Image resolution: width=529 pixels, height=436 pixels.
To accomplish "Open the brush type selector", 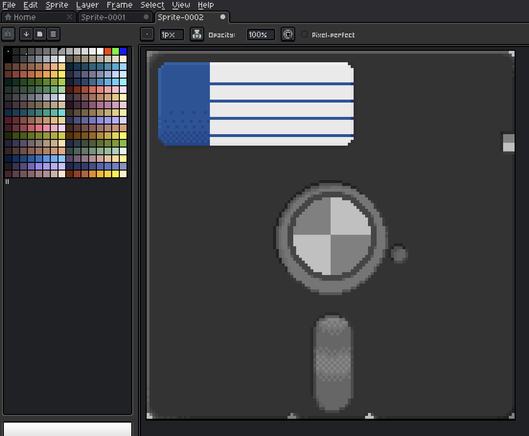I will [147, 34].
